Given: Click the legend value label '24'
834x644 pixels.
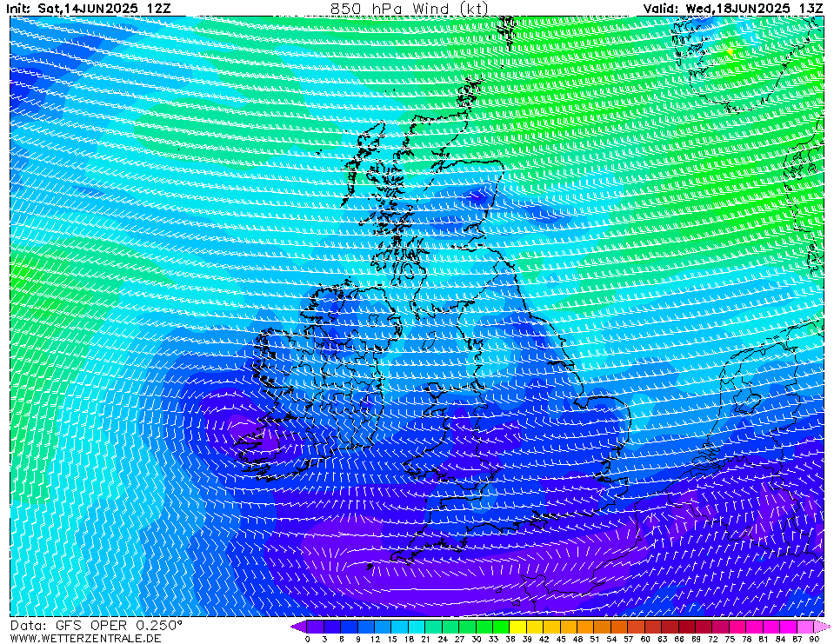Looking at the screenshot, I should click(443, 639).
